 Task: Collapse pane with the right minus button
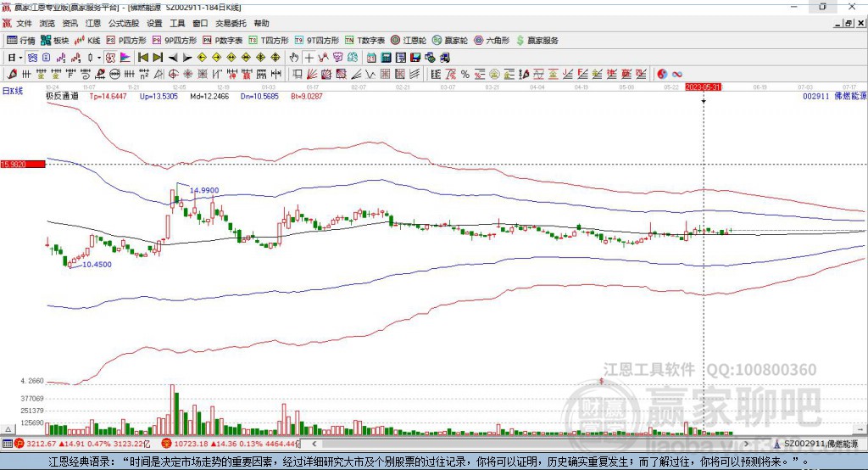point(860,429)
